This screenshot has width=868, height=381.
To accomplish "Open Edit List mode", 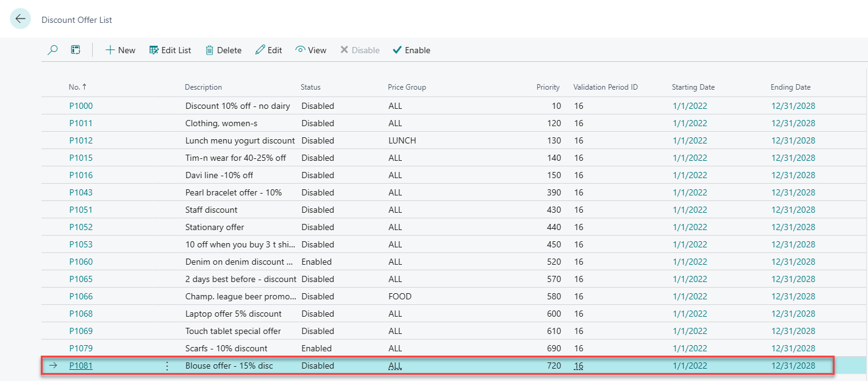I will pyautogui.click(x=170, y=50).
